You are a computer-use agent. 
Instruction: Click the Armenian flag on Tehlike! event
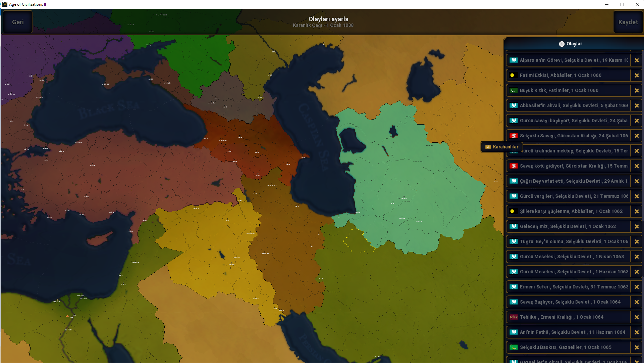[513, 317]
